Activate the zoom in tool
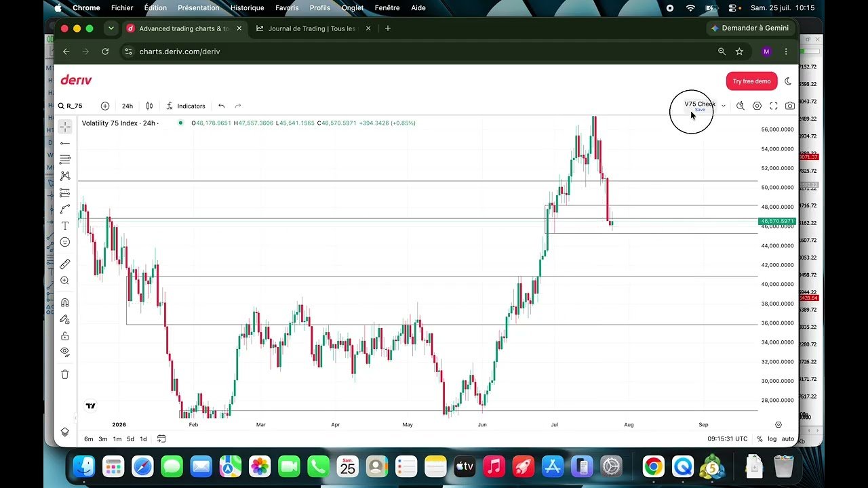 (65, 281)
